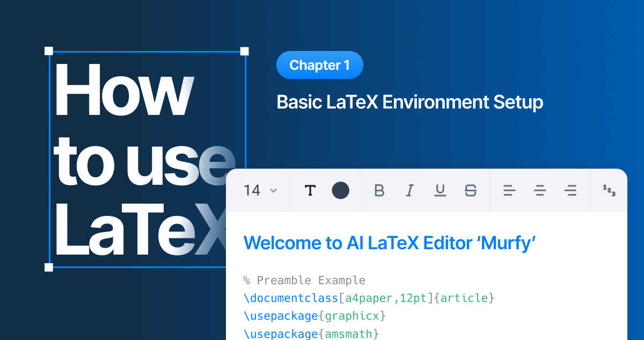This screenshot has height=340, width=644.
Task: Click the Chapter 1 badge
Action: [320, 65]
